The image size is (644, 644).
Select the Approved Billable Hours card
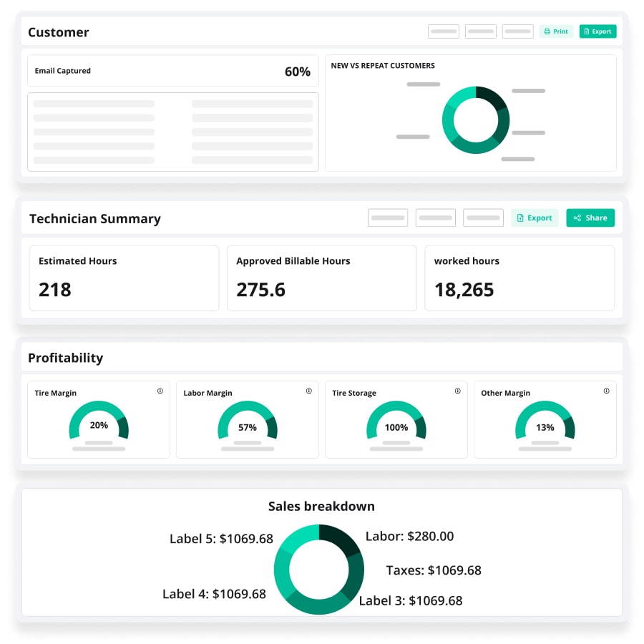click(322, 278)
